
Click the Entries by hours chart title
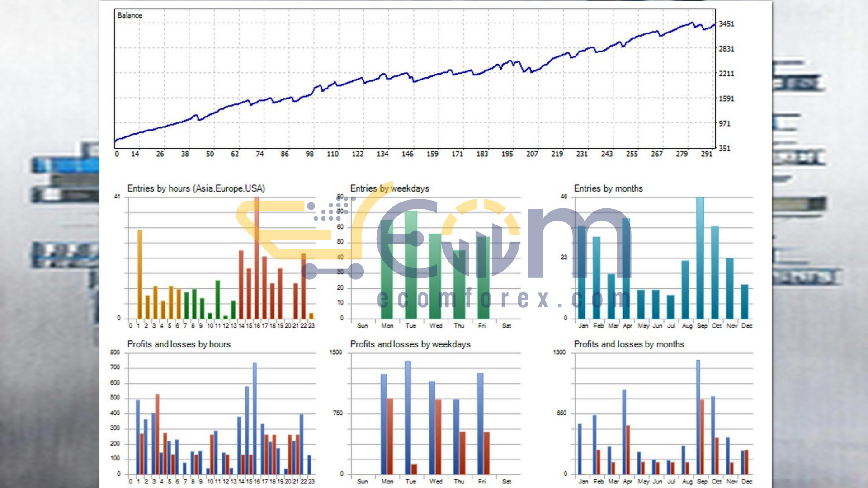[196, 188]
